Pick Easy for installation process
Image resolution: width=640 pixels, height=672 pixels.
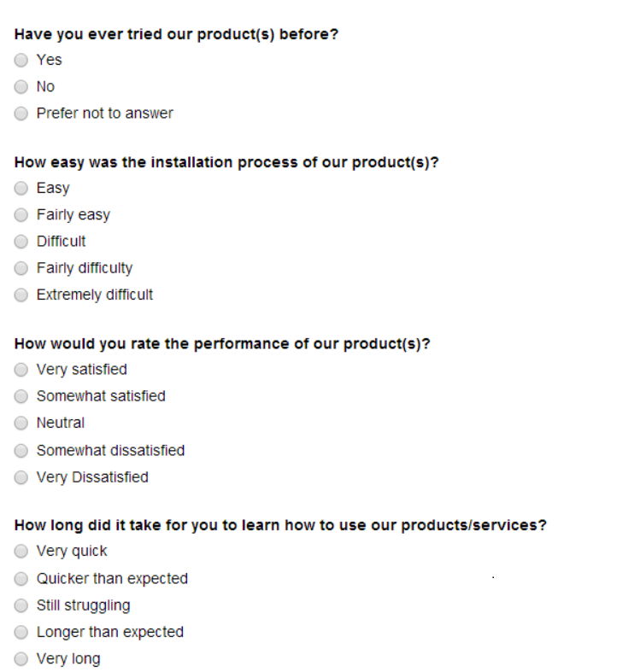(21, 188)
